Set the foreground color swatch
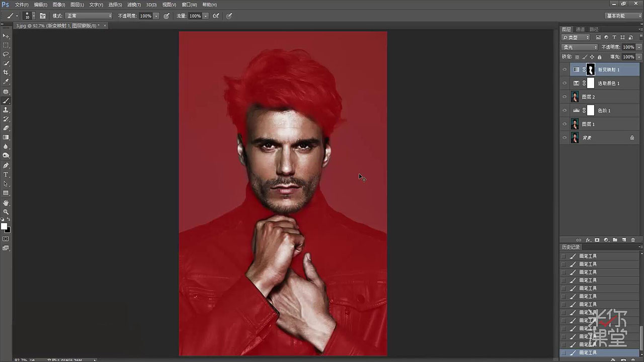The image size is (644, 362). tap(4, 226)
